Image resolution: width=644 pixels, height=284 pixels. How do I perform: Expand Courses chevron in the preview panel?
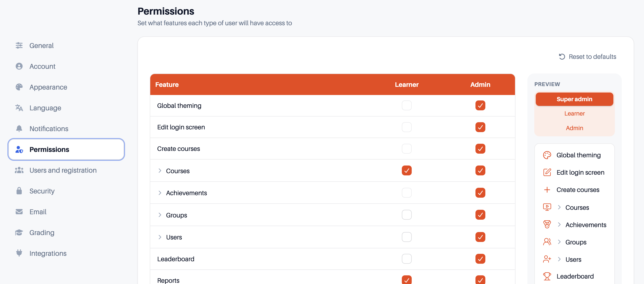pos(559,207)
